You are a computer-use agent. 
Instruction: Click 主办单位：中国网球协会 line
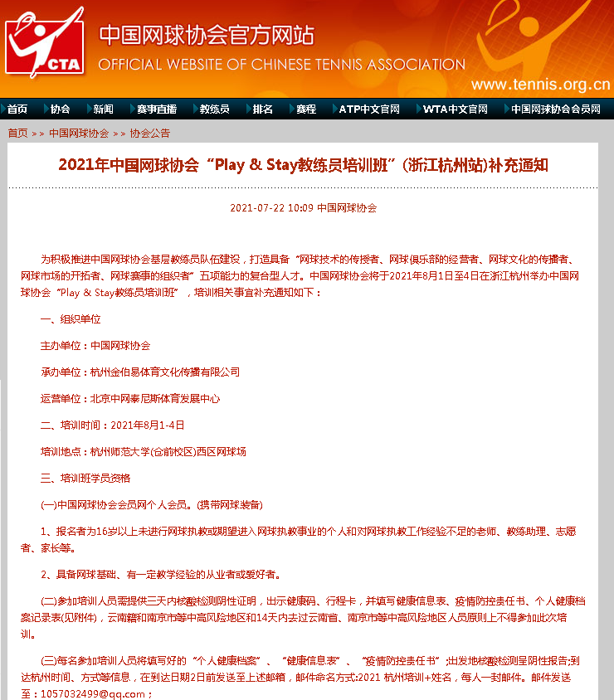click(95, 346)
